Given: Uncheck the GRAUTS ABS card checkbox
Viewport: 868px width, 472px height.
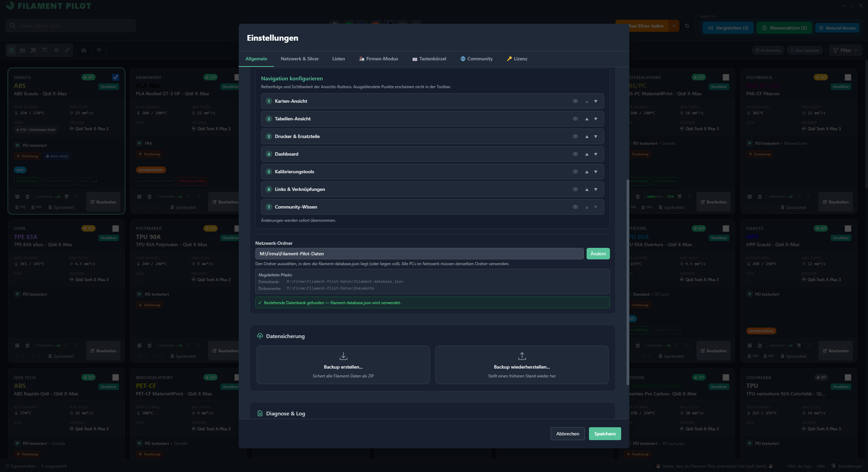Looking at the screenshot, I should click(116, 77).
